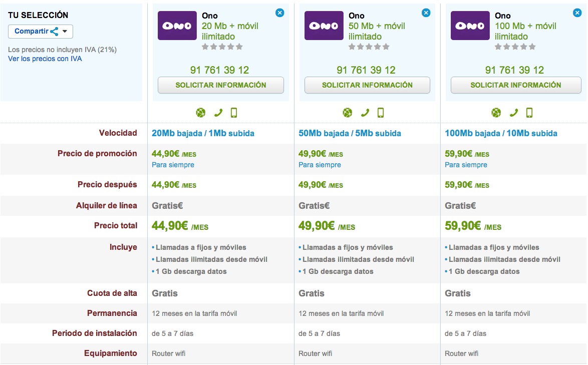Click the 'Permanencia' row label
588x365 pixels.
tap(112, 313)
